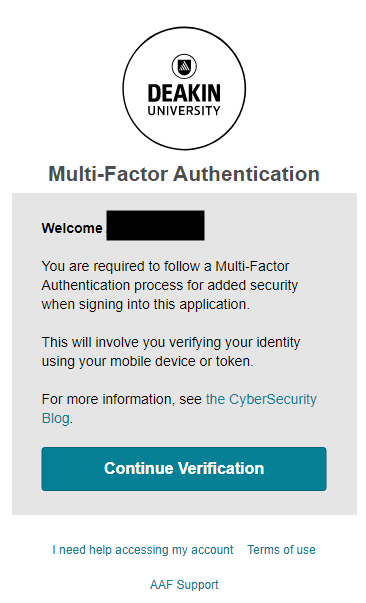The image size is (366, 603).
Task: Click the Continue Verification button
Action: point(184,469)
